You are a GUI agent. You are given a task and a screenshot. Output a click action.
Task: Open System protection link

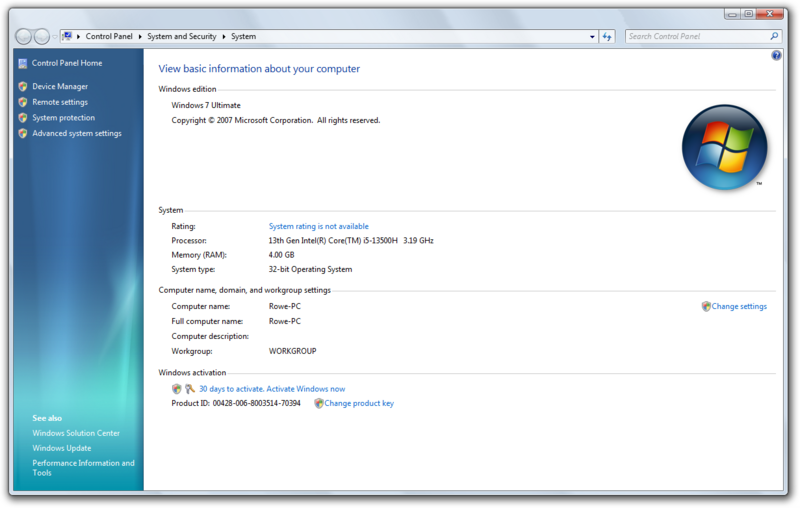click(64, 118)
